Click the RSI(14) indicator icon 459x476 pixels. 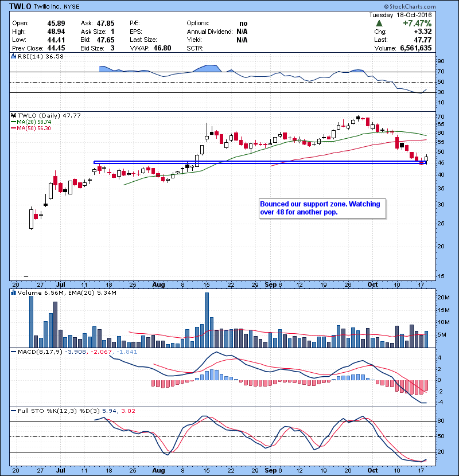pos(13,56)
